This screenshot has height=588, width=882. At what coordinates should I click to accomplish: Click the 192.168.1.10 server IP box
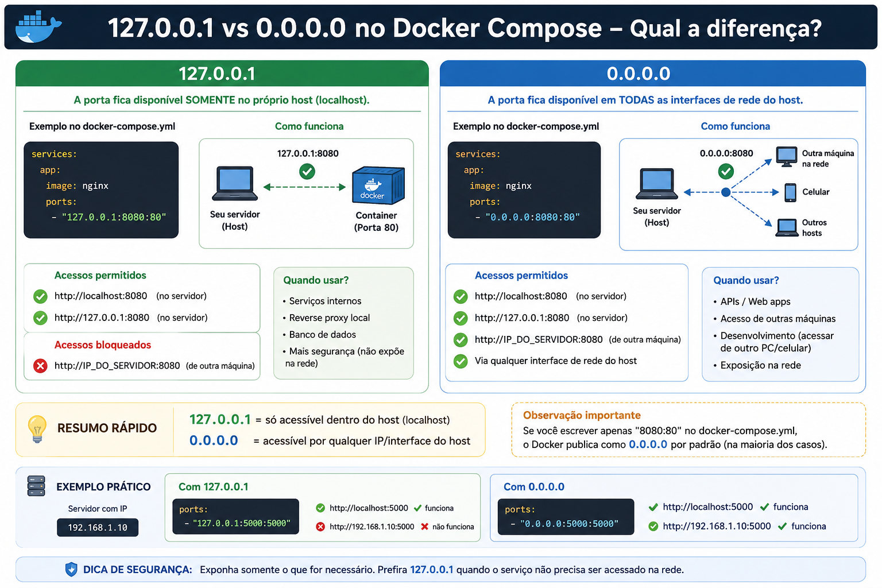click(98, 527)
